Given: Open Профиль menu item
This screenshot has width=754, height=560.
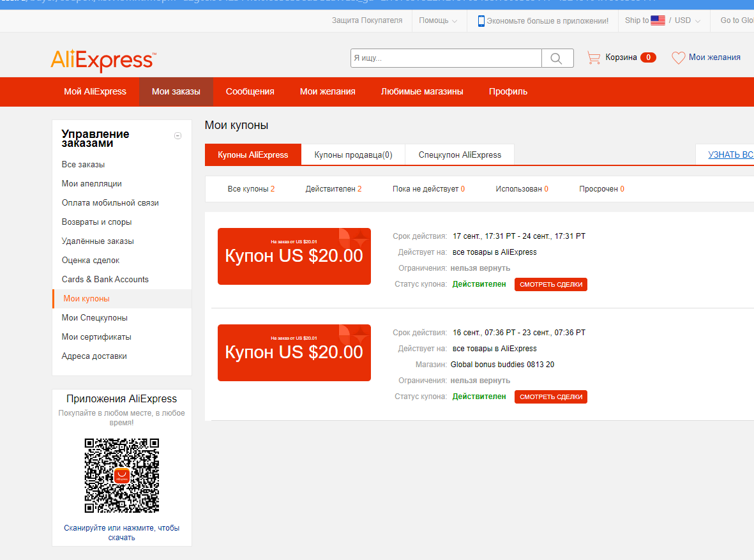Looking at the screenshot, I should point(508,91).
